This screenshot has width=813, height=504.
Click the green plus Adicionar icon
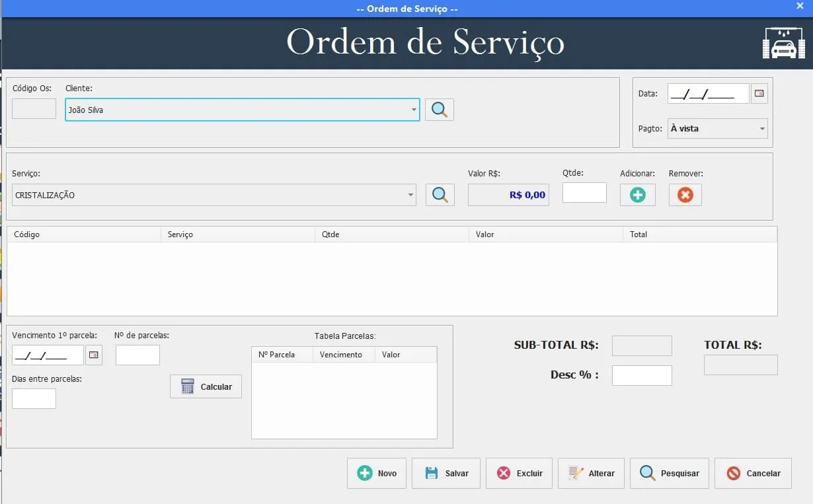tap(637, 195)
